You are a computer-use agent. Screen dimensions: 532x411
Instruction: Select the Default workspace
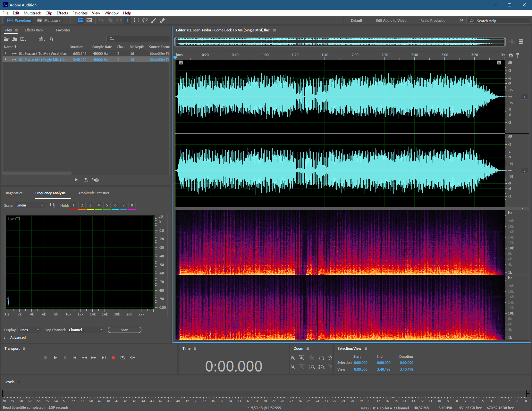(356, 21)
